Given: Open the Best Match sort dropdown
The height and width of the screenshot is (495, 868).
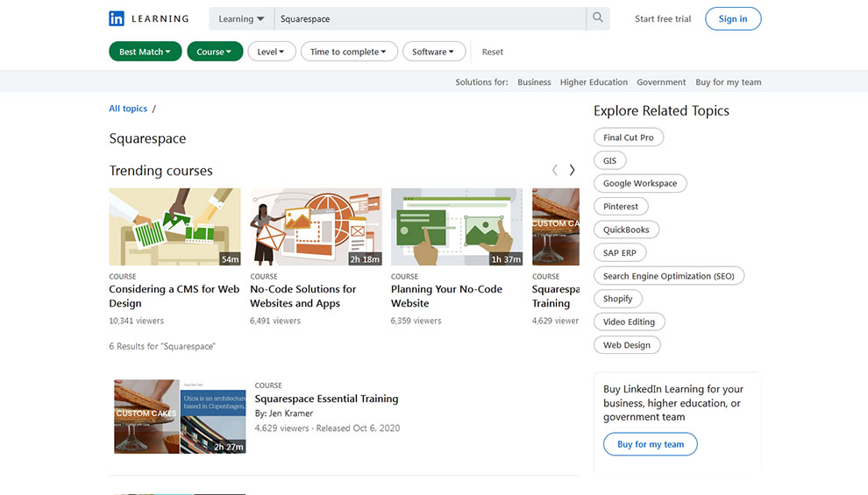Looking at the screenshot, I should coord(145,52).
